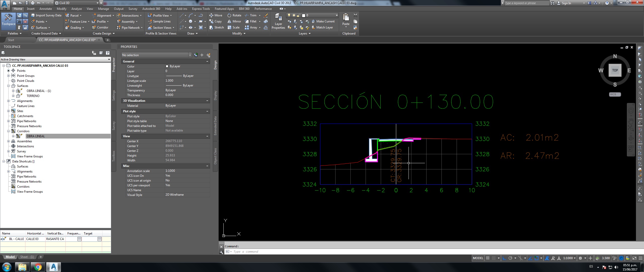Viewport: 644px width, 272px height.
Task: Click inside the command line input field
Action: [277, 251]
